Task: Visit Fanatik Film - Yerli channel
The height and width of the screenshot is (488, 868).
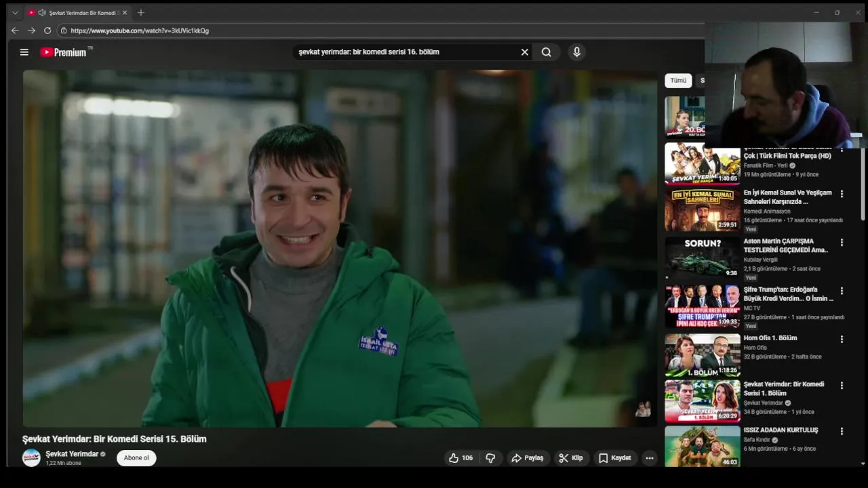Action: point(766,165)
